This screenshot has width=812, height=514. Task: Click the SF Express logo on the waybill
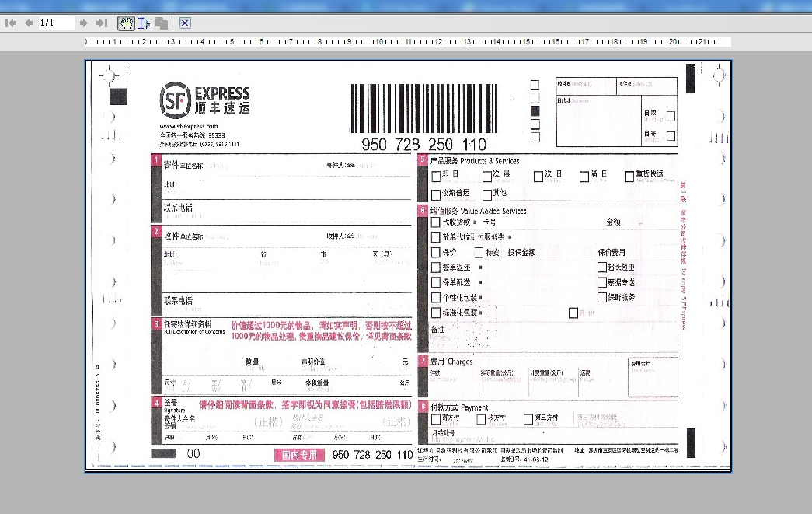tap(204, 100)
